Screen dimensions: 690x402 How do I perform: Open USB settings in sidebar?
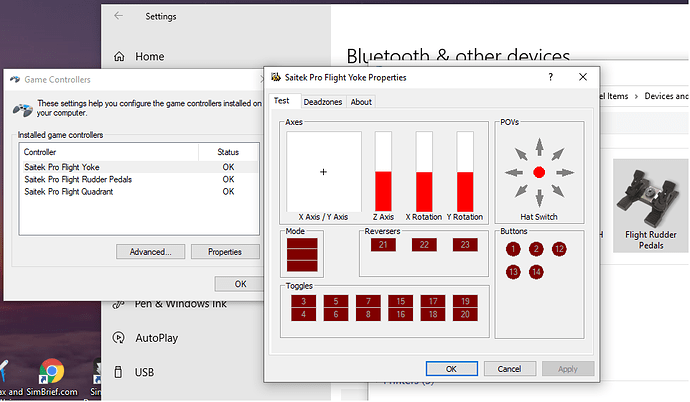tap(144, 373)
